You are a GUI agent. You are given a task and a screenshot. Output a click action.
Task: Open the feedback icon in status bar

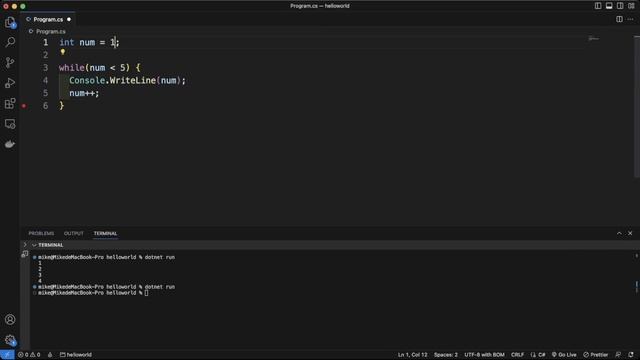[x=618, y=355]
